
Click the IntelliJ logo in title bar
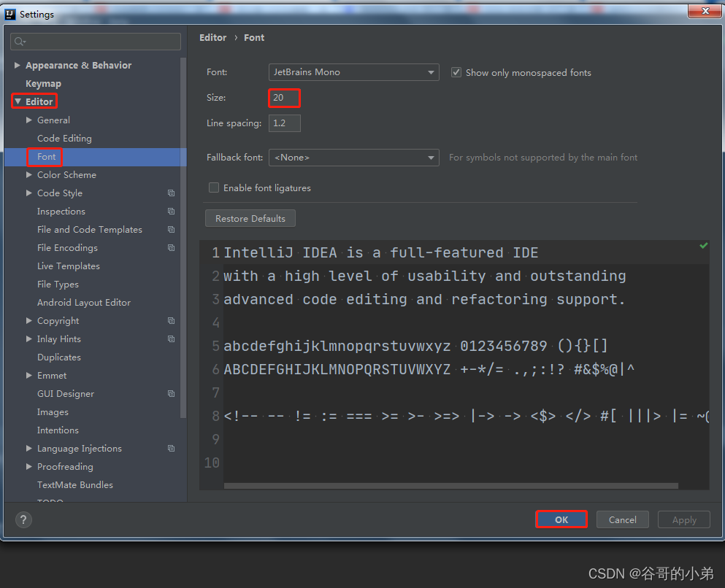[10, 15]
